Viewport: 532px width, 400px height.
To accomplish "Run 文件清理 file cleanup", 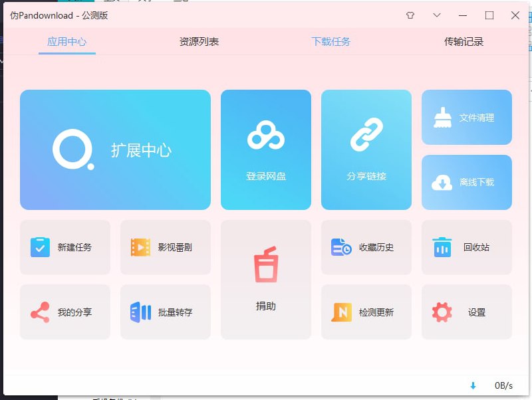I will pyautogui.click(x=466, y=118).
